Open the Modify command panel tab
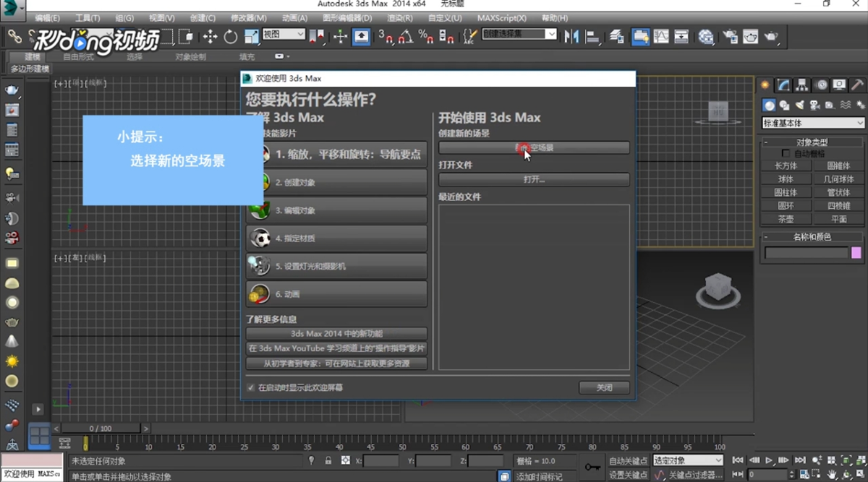This screenshot has width=868, height=482. 784,85
